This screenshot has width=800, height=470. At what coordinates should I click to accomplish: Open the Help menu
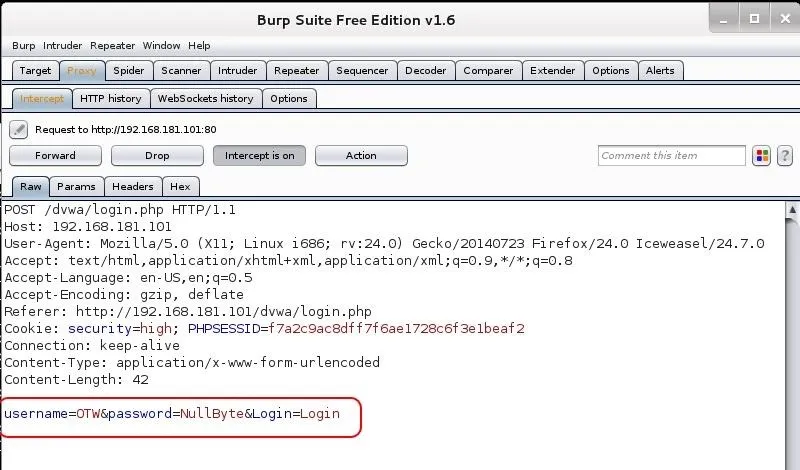click(199, 46)
